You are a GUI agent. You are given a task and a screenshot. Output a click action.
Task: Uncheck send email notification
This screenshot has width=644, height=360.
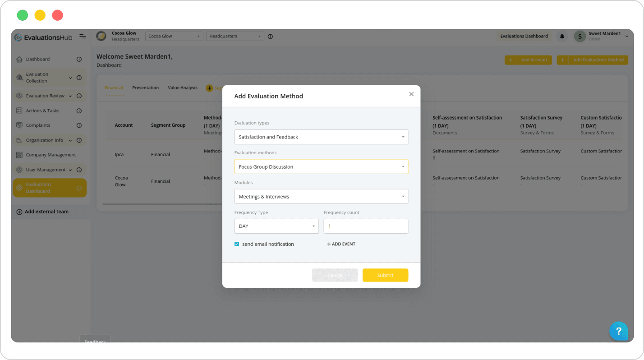(237, 244)
